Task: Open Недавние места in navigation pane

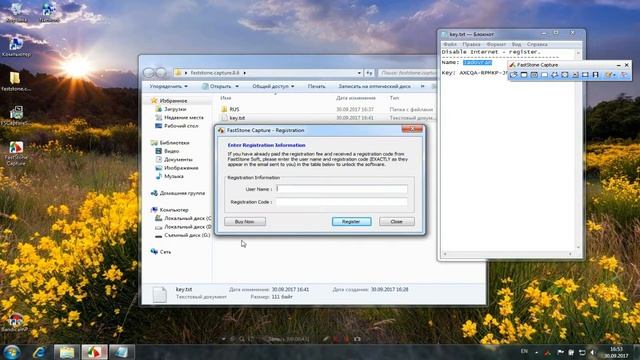Action: [183, 118]
